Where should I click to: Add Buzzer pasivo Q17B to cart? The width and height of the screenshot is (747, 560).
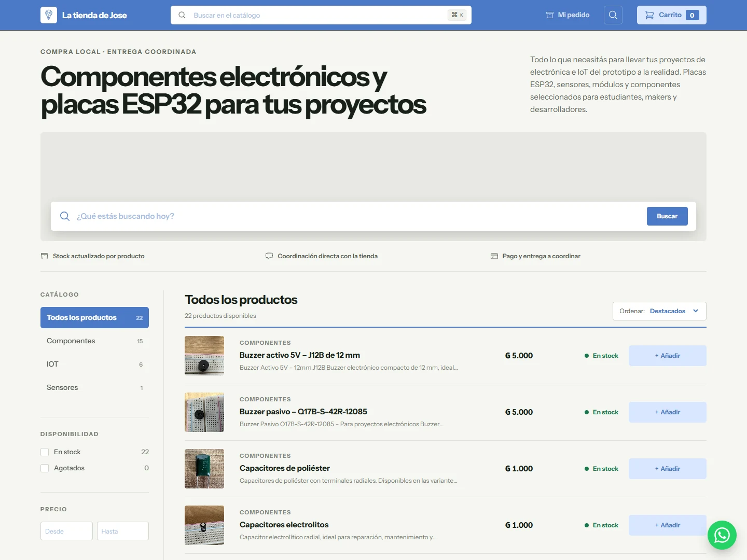click(x=668, y=412)
